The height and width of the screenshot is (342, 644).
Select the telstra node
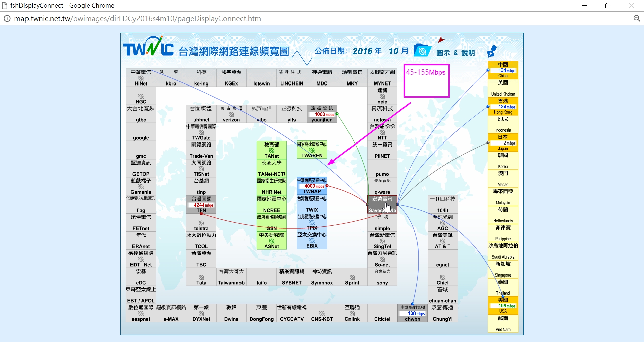(201, 223)
